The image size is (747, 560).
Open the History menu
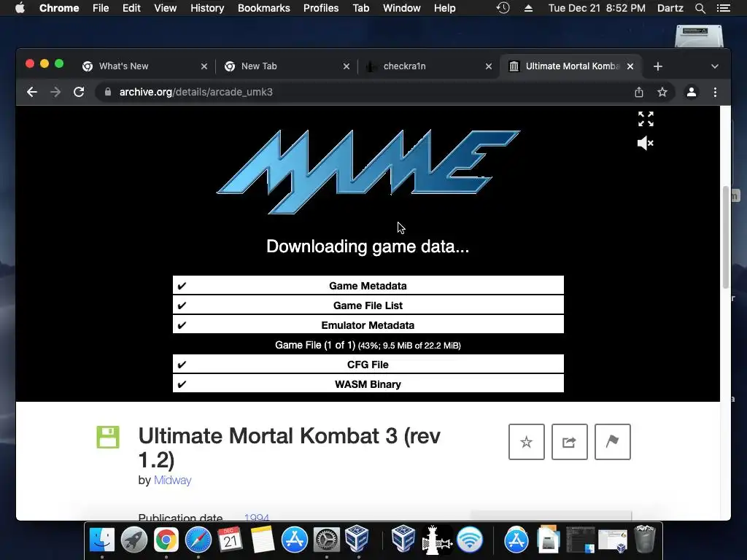[207, 8]
